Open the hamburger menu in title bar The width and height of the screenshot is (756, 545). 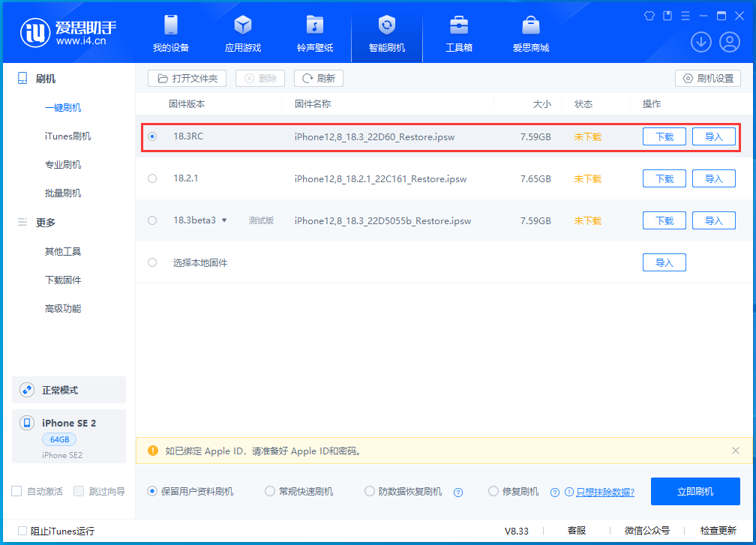coord(685,15)
